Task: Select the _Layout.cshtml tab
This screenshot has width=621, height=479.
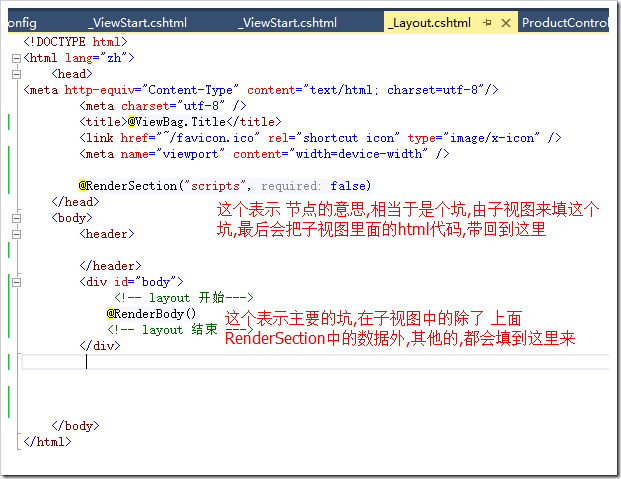Action: click(429, 23)
